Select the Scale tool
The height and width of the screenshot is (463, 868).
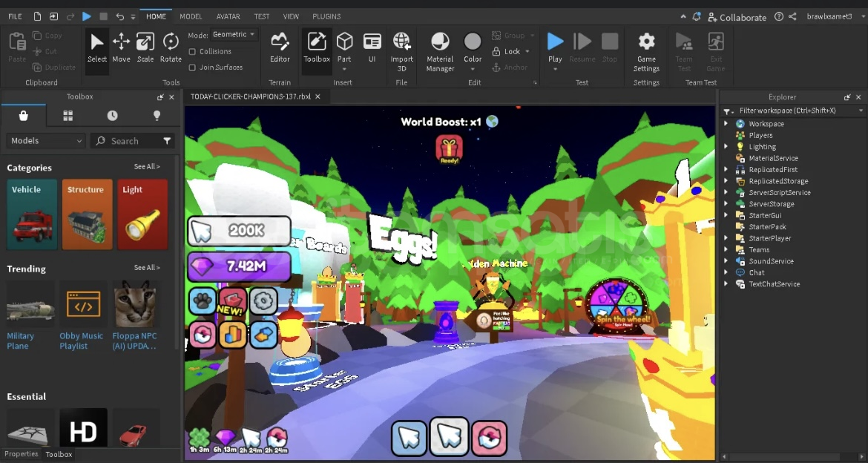pos(145,47)
